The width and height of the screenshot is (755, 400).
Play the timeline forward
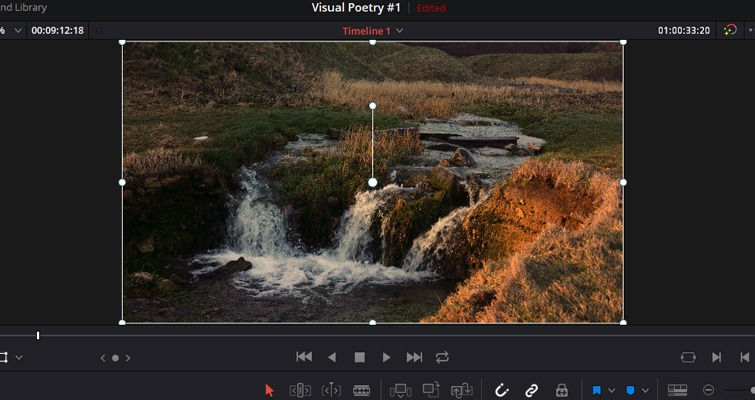386,357
